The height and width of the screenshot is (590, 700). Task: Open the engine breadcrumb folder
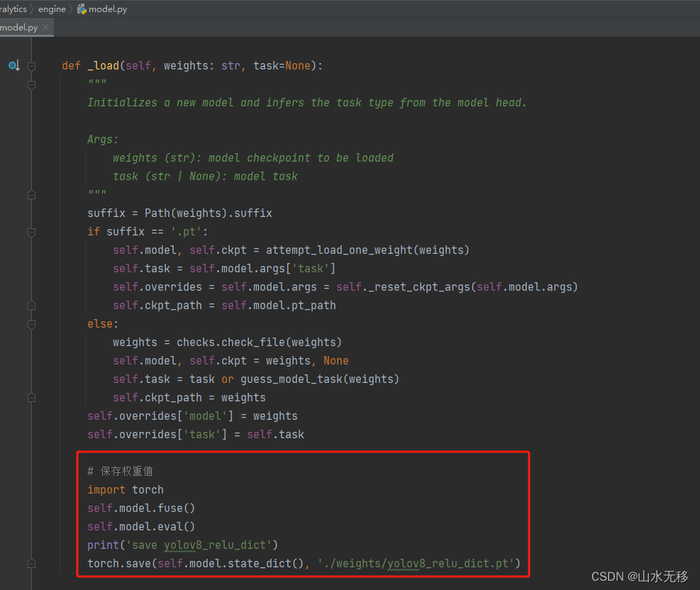coord(52,9)
